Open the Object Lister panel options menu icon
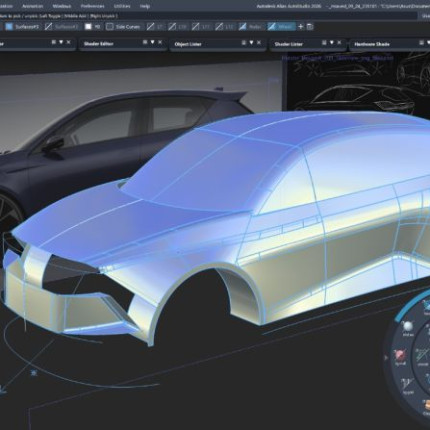This screenshot has width=430, height=430. coord(244,42)
